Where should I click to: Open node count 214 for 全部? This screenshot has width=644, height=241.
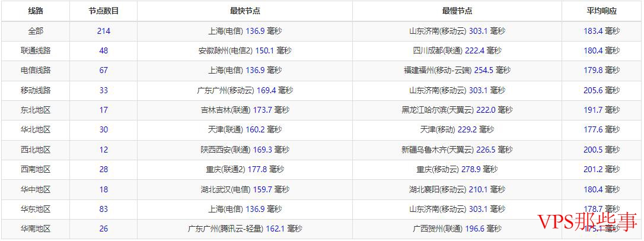(x=104, y=31)
